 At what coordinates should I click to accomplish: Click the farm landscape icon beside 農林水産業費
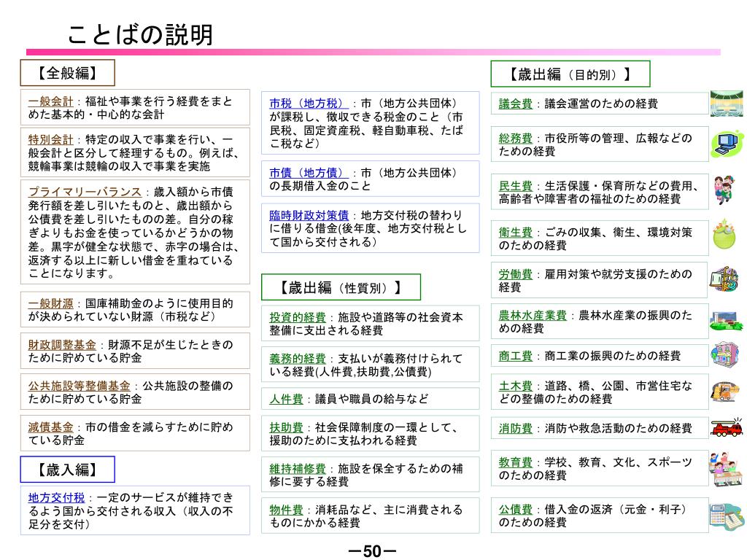tap(726, 321)
